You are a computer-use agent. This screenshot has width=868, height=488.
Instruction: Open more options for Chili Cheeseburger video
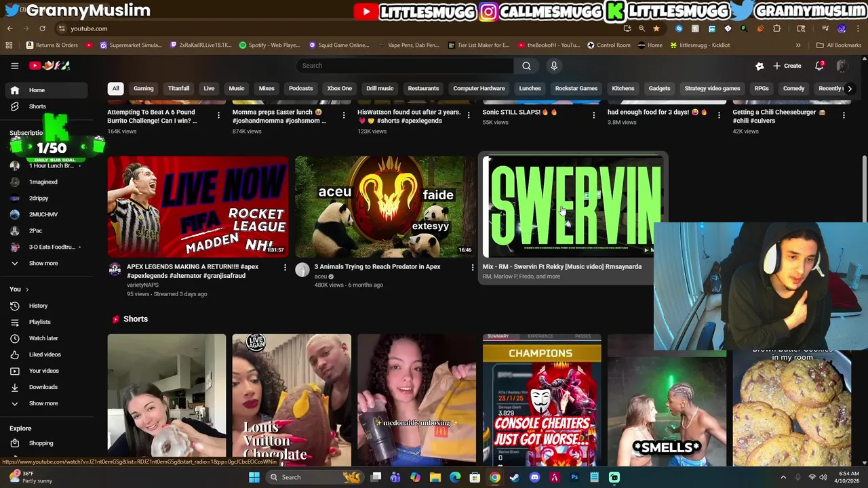[844, 115]
